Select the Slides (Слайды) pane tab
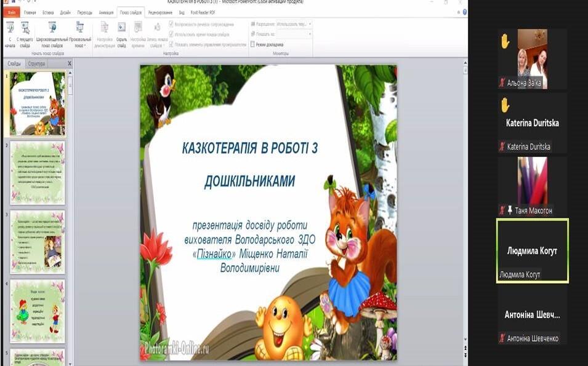This screenshot has width=588, height=366. (x=14, y=64)
